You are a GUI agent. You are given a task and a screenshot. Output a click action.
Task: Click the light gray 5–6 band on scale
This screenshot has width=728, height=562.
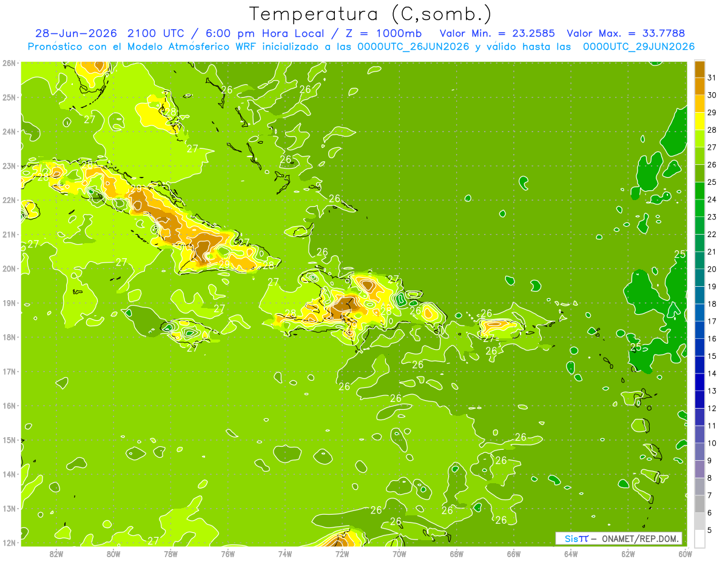coord(699,521)
